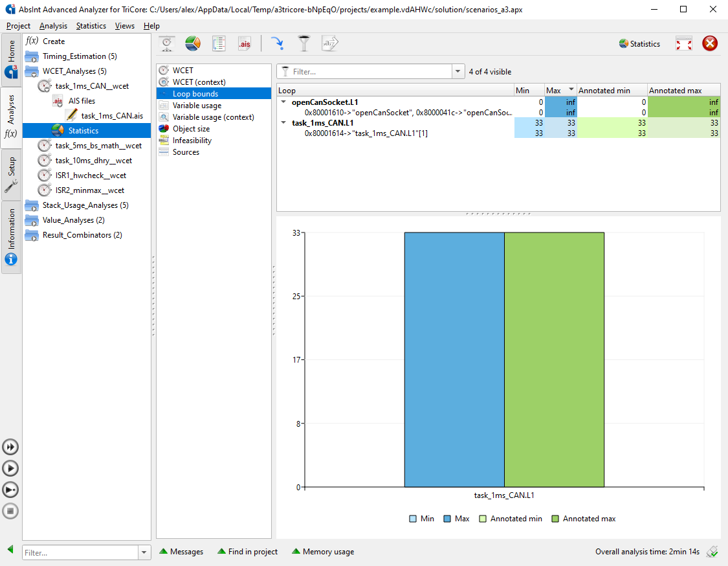This screenshot has width=728, height=566.
Task: Select task_1ms_CAN__wcet analysis
Action: tap(92, 86)
